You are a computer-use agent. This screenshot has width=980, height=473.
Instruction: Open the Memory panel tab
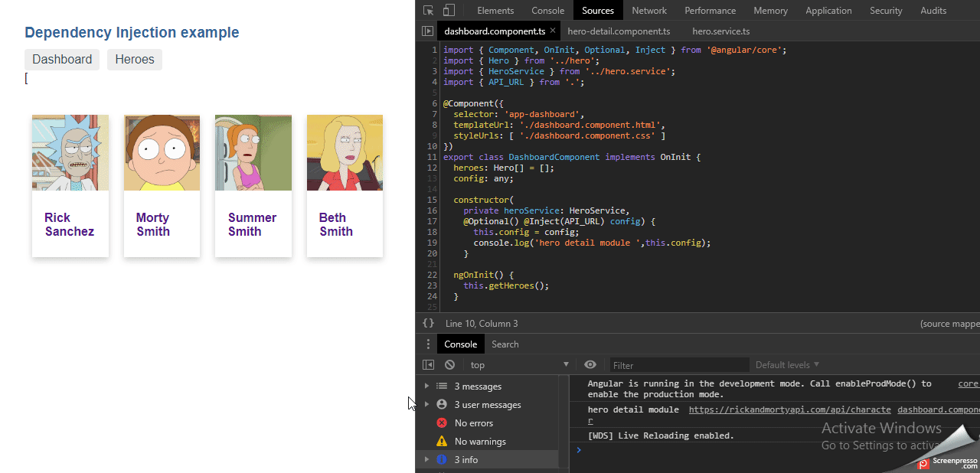pyautogui.click(x=770, y=11)
